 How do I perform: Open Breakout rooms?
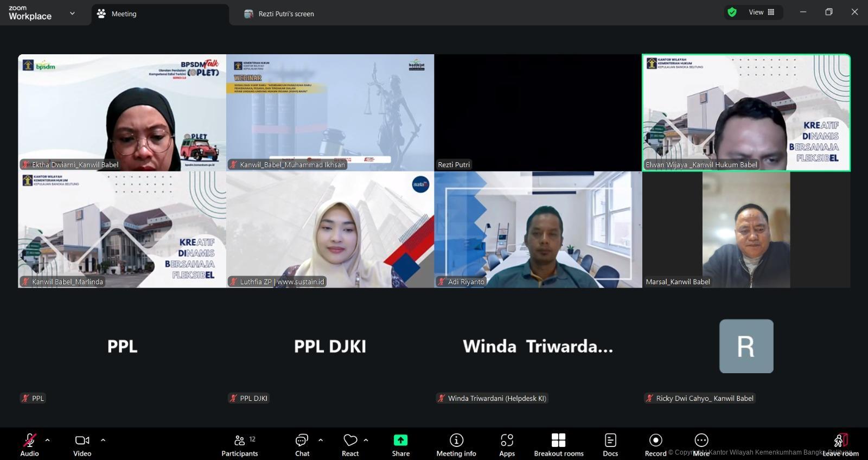[x=559, y=445]
